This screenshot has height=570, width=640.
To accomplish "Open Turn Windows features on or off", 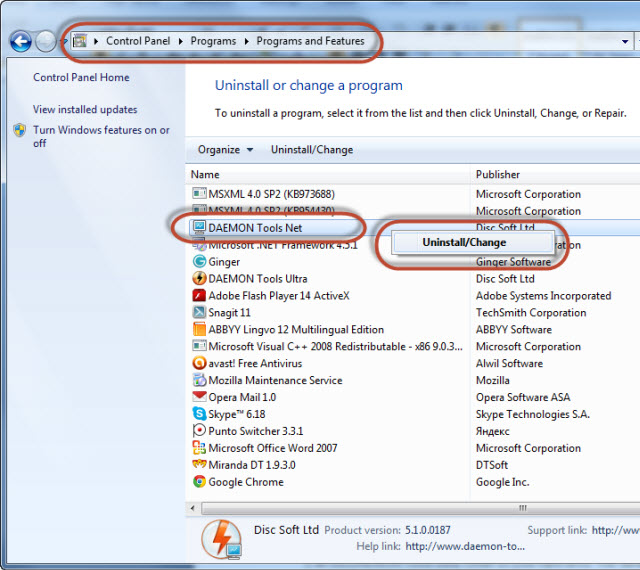I will 101,136.
